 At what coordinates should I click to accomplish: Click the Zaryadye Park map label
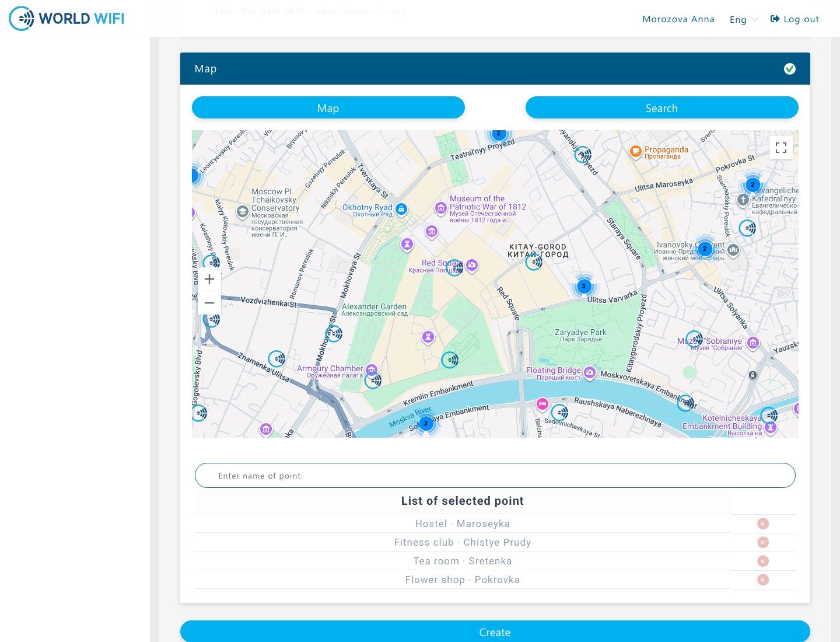pos(580,335)
